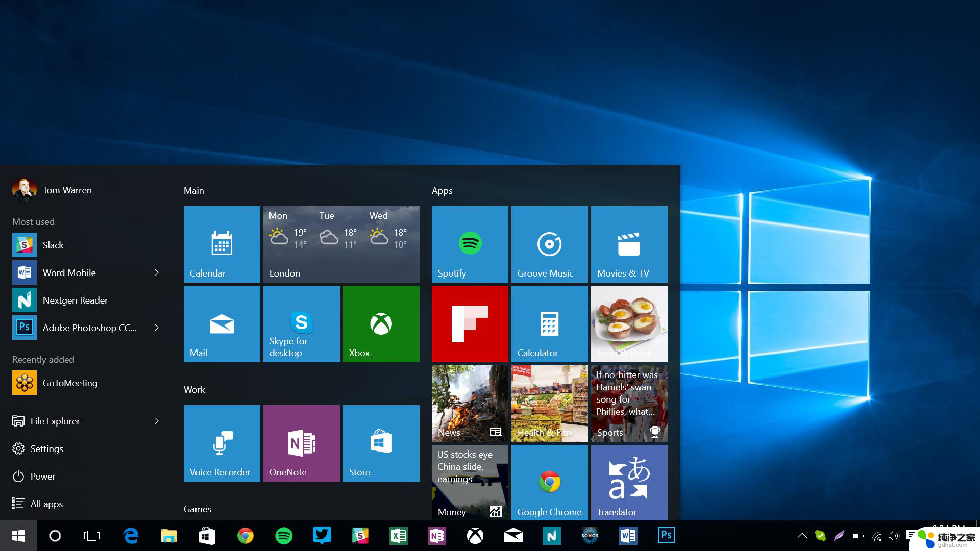Expand Adobe Photoshop CC submenu
Screen dimensions: 980x551
[x=157, y=328]
